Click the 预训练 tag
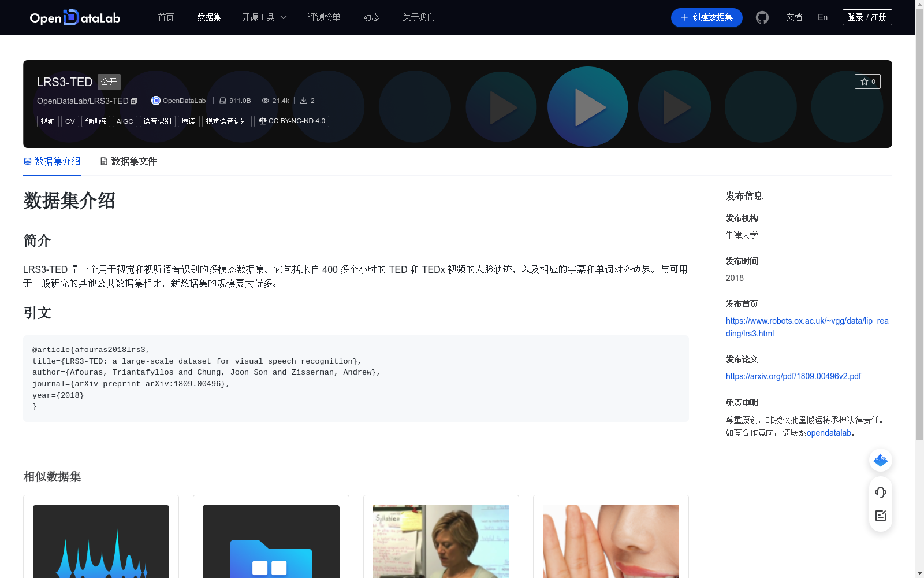The height and width of the screenshot is (578, 924). tap(96, 121)
